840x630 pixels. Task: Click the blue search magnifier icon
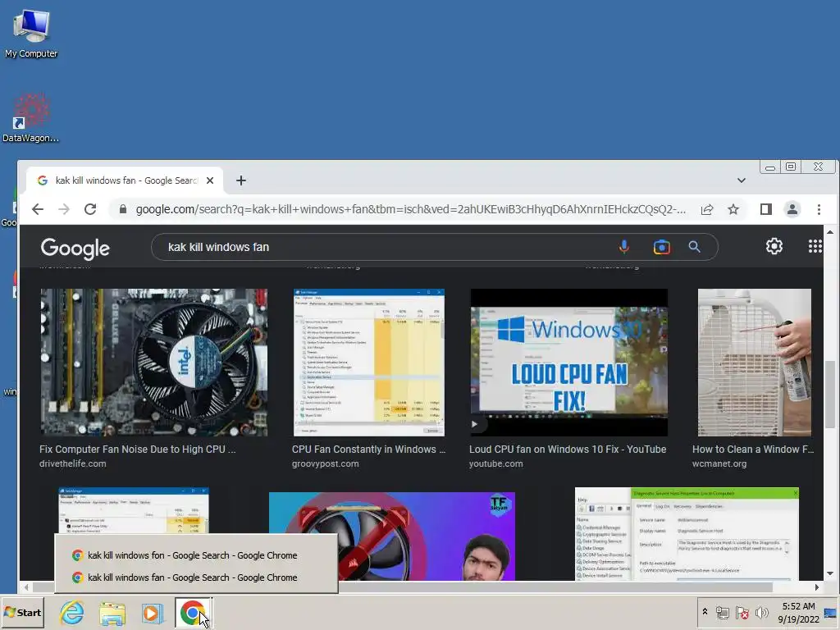[x=694, y=247]
